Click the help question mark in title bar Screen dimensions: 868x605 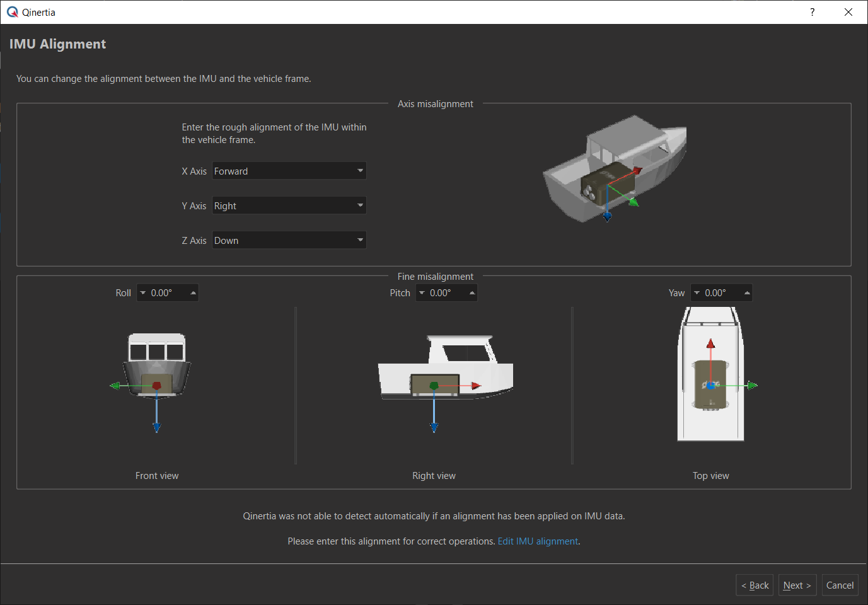pos(812,12)
